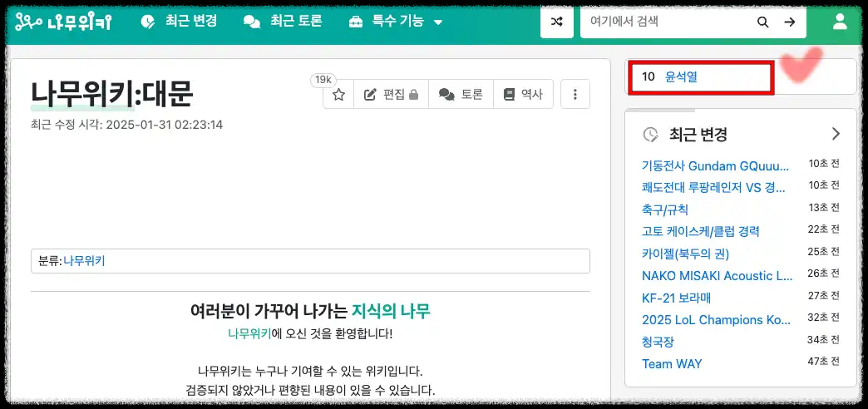Image resolution: width=868 pixels, height=409 pixels.
Task: Open the 토론 discussion button
Action: pyautogui.click(x=461, y=95)
